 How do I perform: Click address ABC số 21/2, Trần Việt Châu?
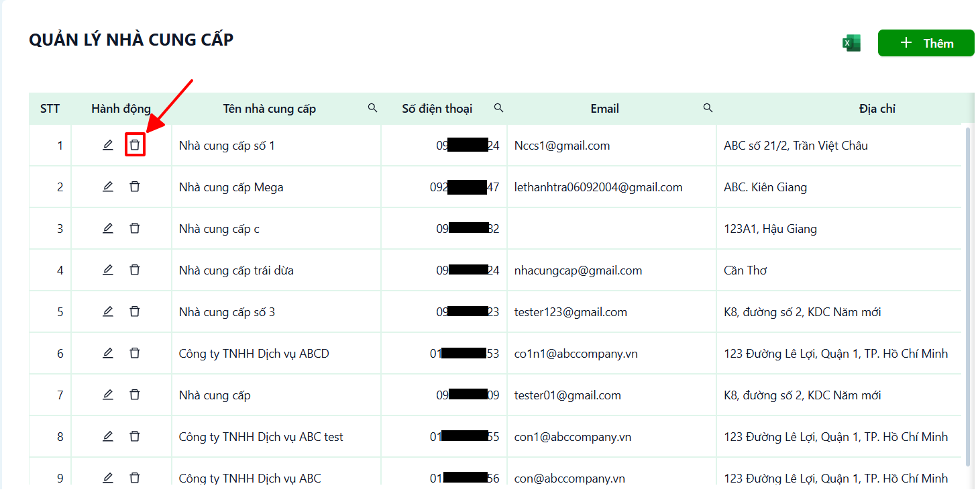(796, 146)
